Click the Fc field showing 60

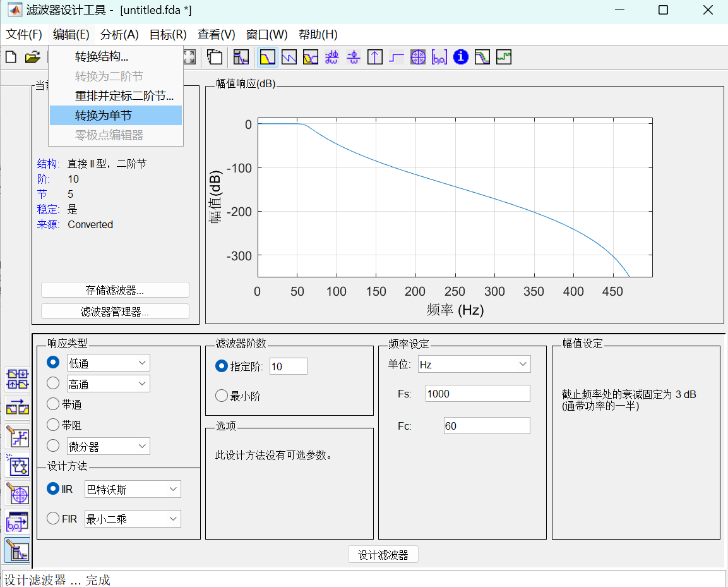pyautogui.click(x=487, y=426)
